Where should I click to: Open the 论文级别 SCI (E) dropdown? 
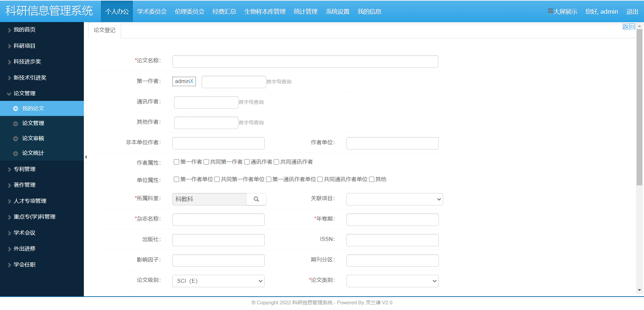click(x=218, y=281)
